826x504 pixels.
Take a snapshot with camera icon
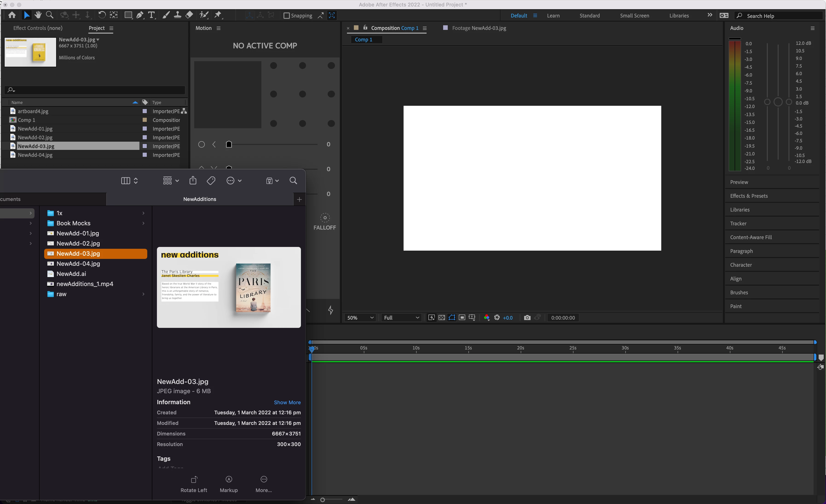click(x=527, y=317)
